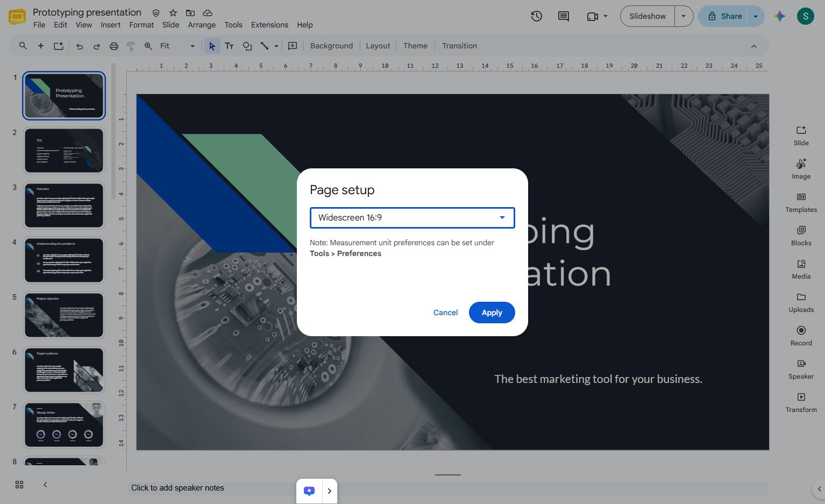Open the Format menu

(141, 25)
